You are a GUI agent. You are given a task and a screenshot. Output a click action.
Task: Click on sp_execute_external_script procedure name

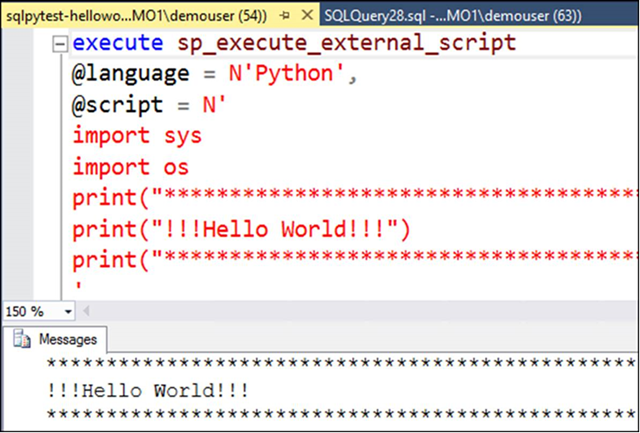346,44
